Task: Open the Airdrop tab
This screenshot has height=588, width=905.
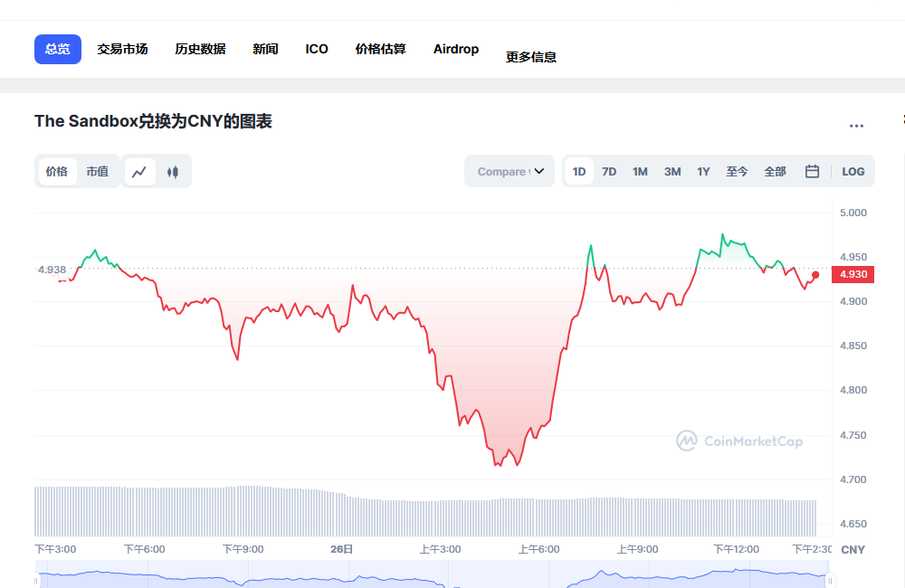Action: pos(456,49)
